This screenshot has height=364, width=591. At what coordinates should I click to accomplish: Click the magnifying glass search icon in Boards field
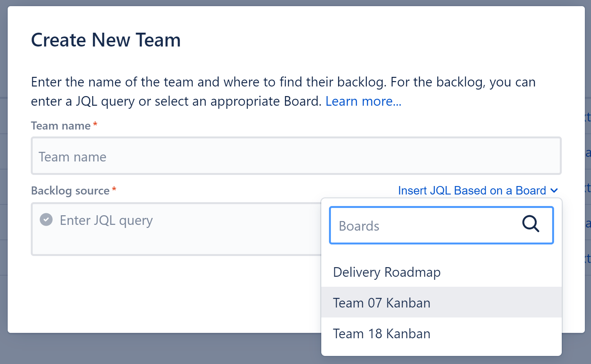(x=531, y=225)
